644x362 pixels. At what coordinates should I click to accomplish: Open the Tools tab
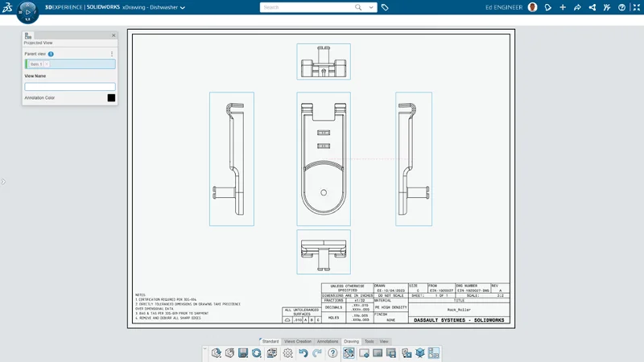pos(369,341)
